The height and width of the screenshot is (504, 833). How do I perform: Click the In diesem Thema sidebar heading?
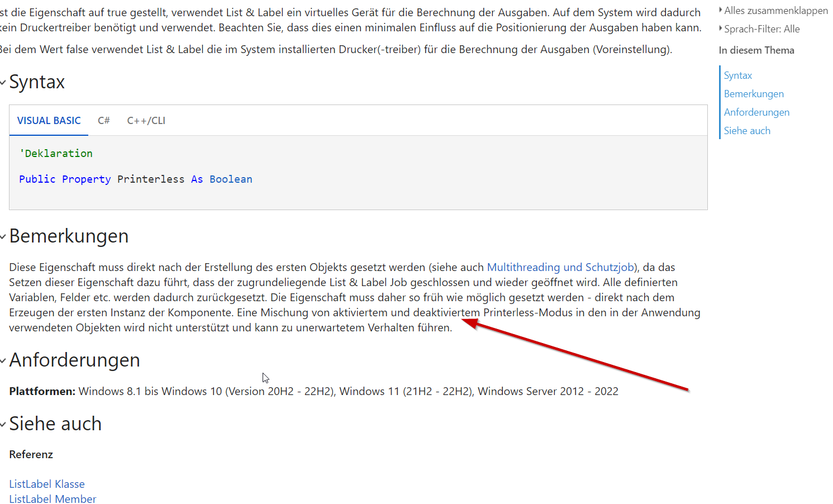point(756,50)
